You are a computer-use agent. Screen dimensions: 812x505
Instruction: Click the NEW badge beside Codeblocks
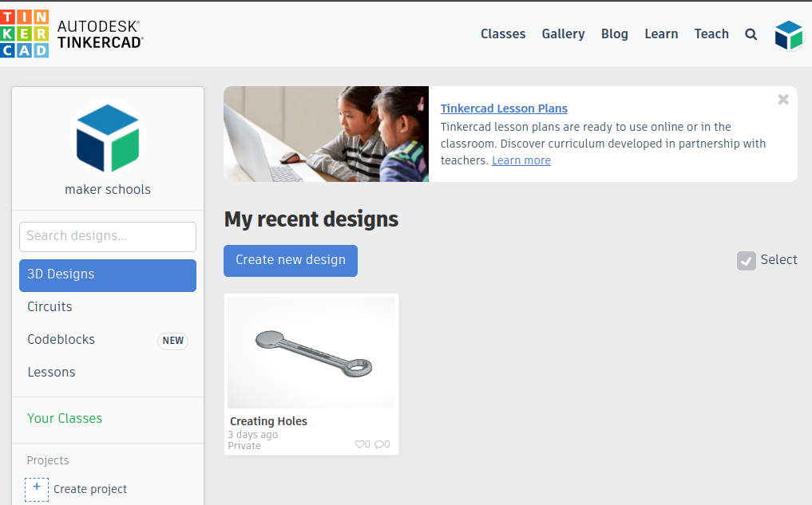(x=173, y=341)
